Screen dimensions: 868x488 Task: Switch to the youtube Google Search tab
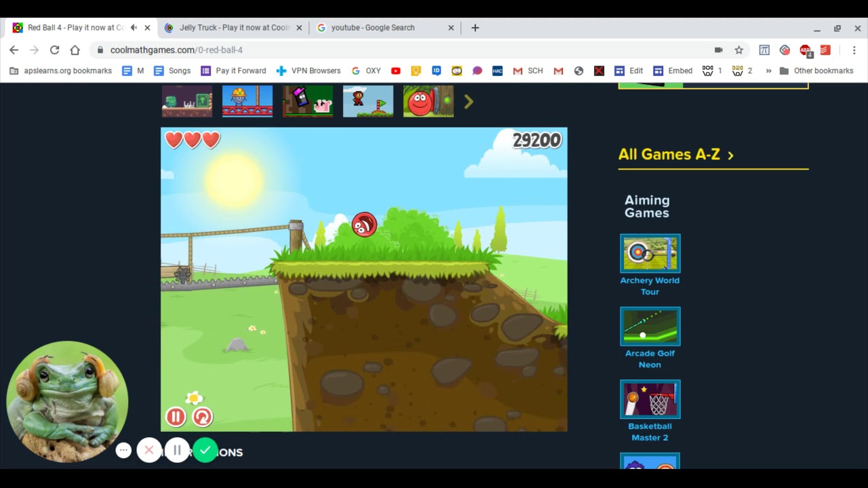(372, 28)
